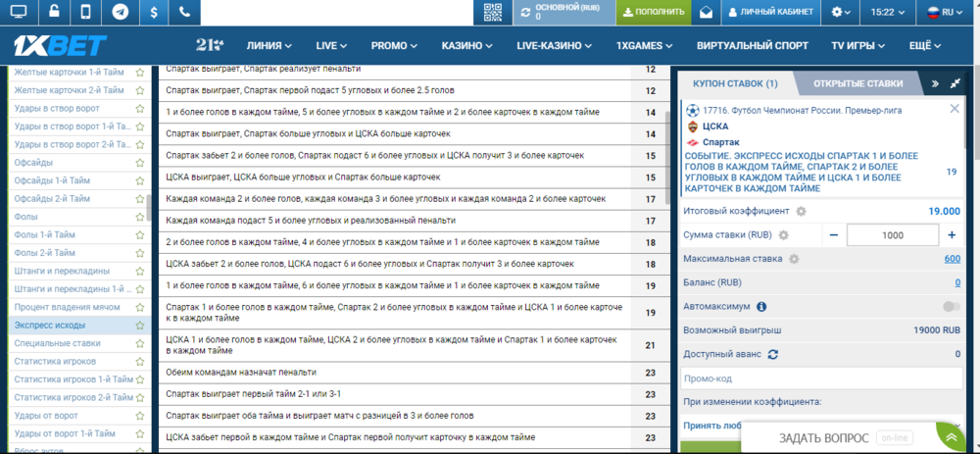
Task: Open ЛИЧНЫЙ КАБИНЕТ
Action: [x=770, y=12]
